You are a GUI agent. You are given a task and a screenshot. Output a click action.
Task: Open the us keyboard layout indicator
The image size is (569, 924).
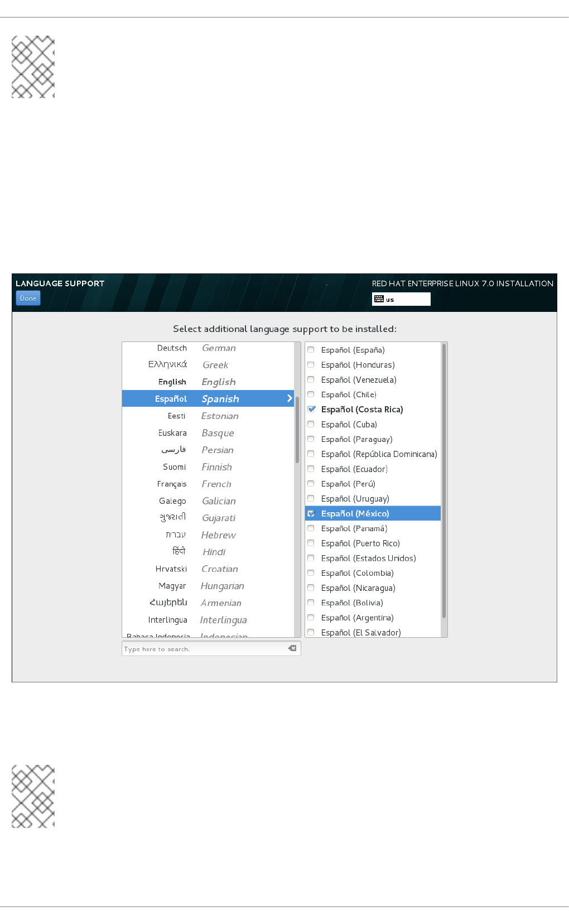tap(401, 299)
